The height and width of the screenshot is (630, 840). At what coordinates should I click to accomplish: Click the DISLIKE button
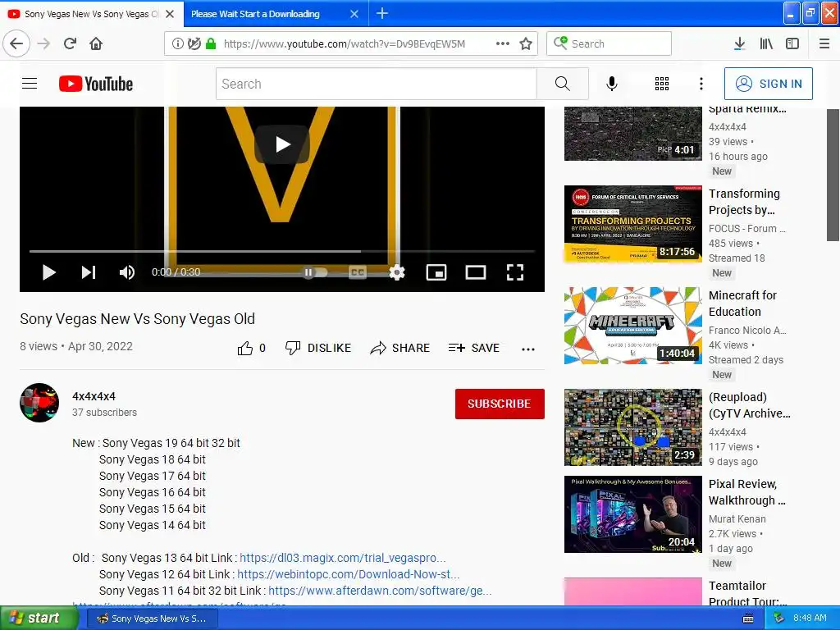click(318, 348)
